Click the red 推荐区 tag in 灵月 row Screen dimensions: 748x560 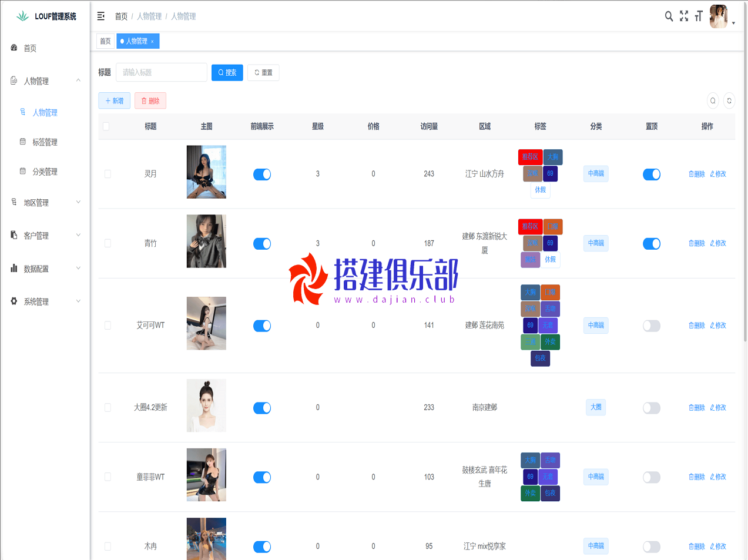530,157
